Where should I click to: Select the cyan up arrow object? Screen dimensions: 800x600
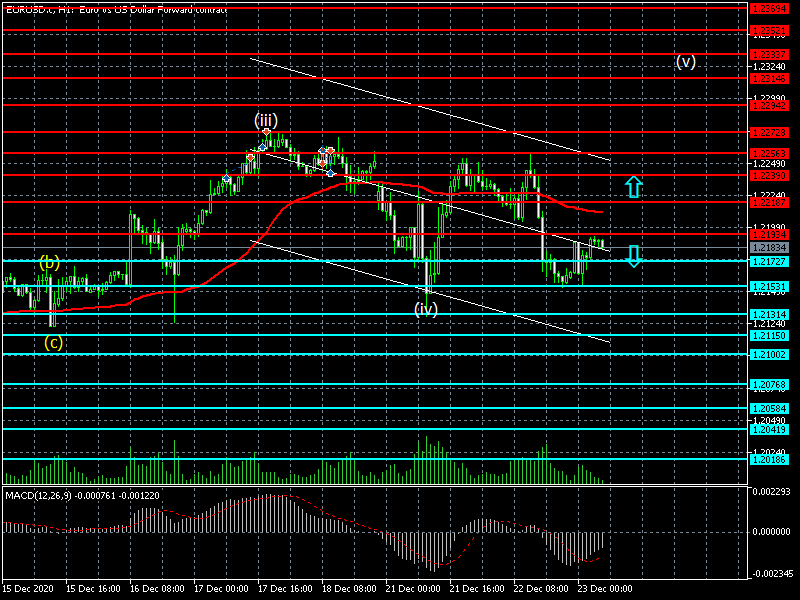[x=634, y=187]
